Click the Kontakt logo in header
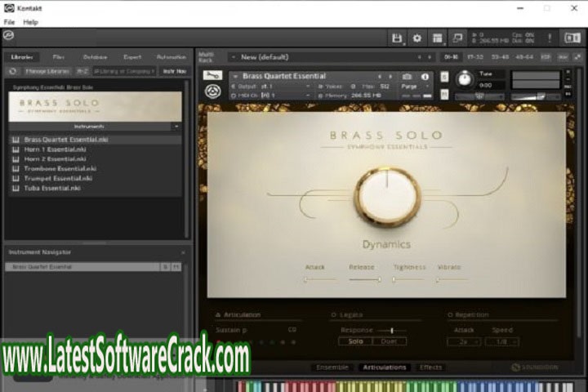The height and width of the screenshot is (392, 588). (x=9, y=36)
